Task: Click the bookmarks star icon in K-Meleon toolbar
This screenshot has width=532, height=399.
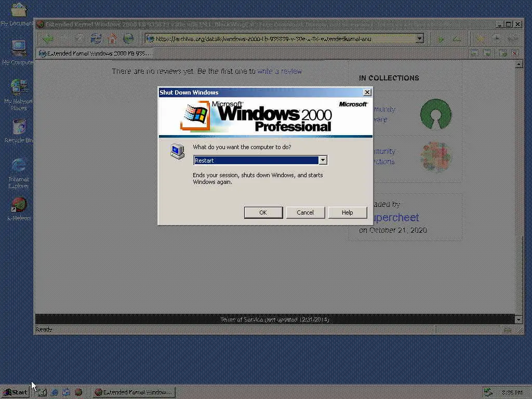Action: 480,38
